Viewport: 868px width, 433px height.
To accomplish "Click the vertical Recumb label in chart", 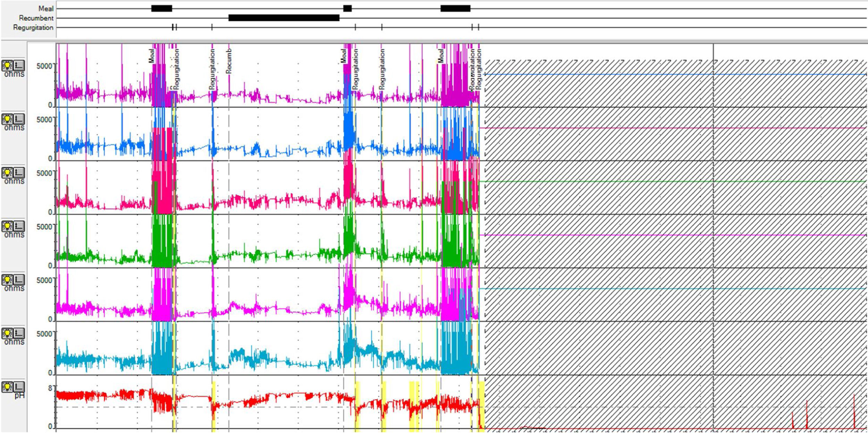I will tap(228, 61).
